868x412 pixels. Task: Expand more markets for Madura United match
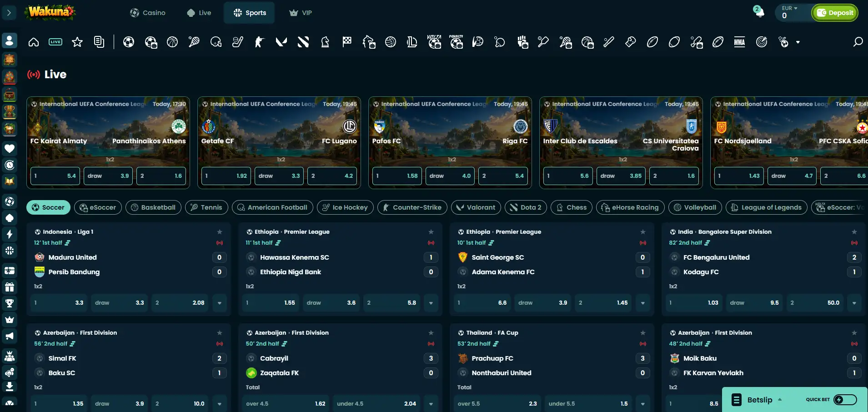tap(220, 303)
